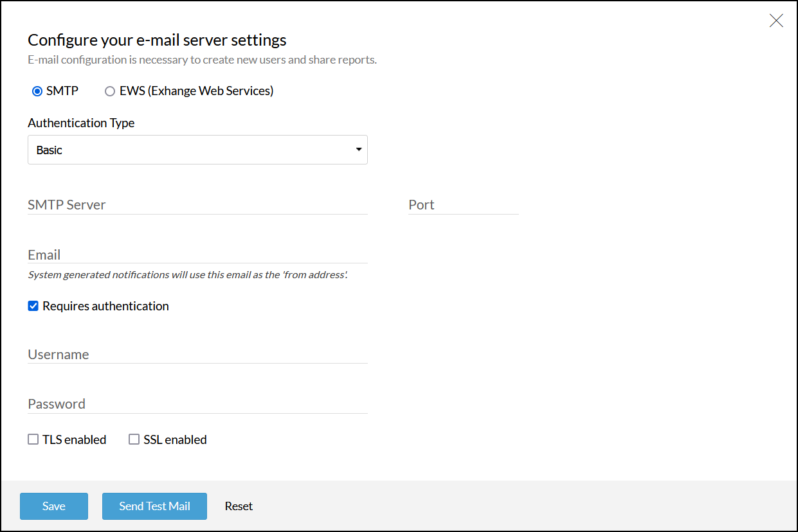This screenshot has width=798, height=532.
Task: Click the dropdown arrow beside Basic
Action: (x=359, y=150)
